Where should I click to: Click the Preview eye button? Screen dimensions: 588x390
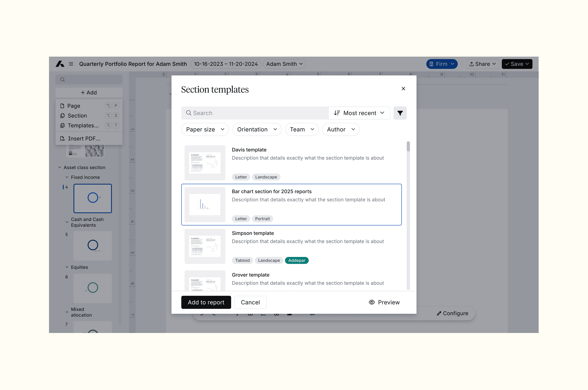[384, 302]
